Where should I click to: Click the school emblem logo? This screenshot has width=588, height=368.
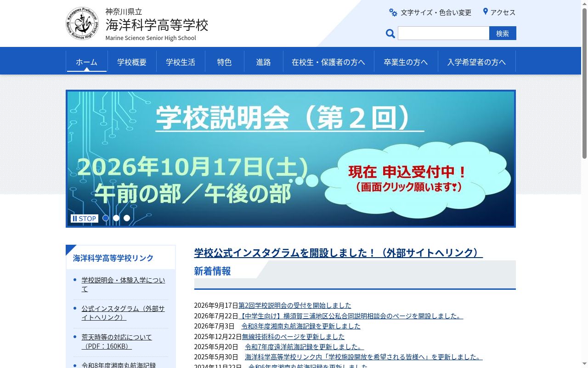[x=82, y=23]
